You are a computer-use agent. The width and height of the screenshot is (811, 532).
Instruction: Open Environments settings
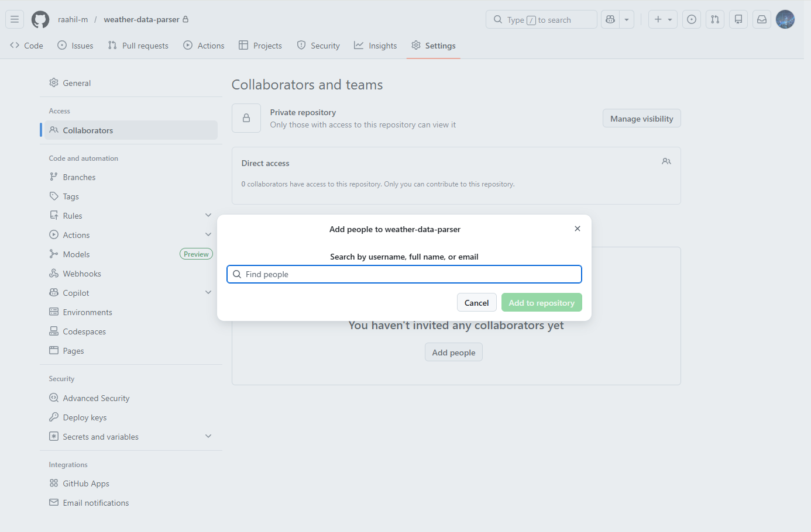[x=131, y=312]
